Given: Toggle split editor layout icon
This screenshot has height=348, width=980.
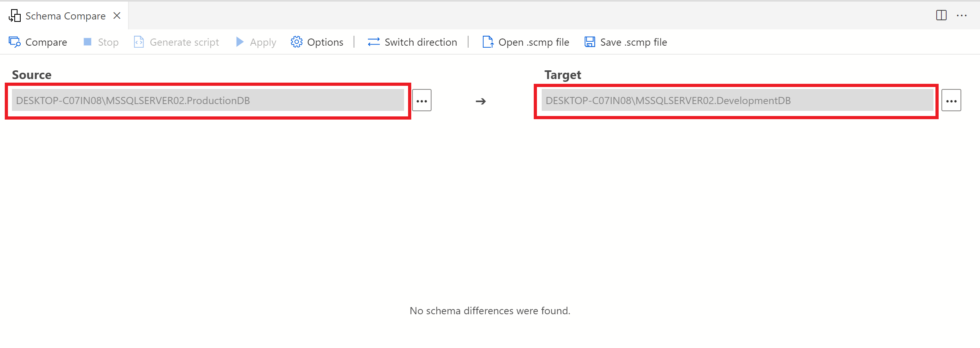Looking at the screenshot, I should click(941, 15).
